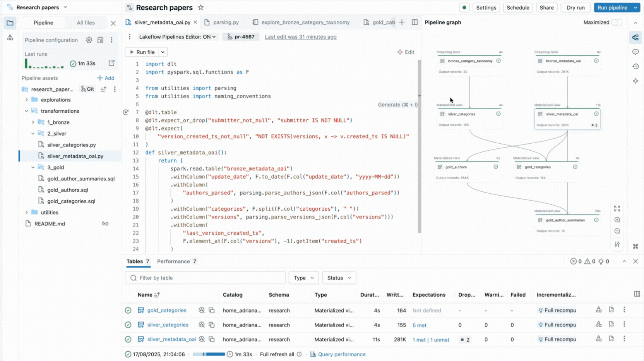Click the Dry run button

575,7
